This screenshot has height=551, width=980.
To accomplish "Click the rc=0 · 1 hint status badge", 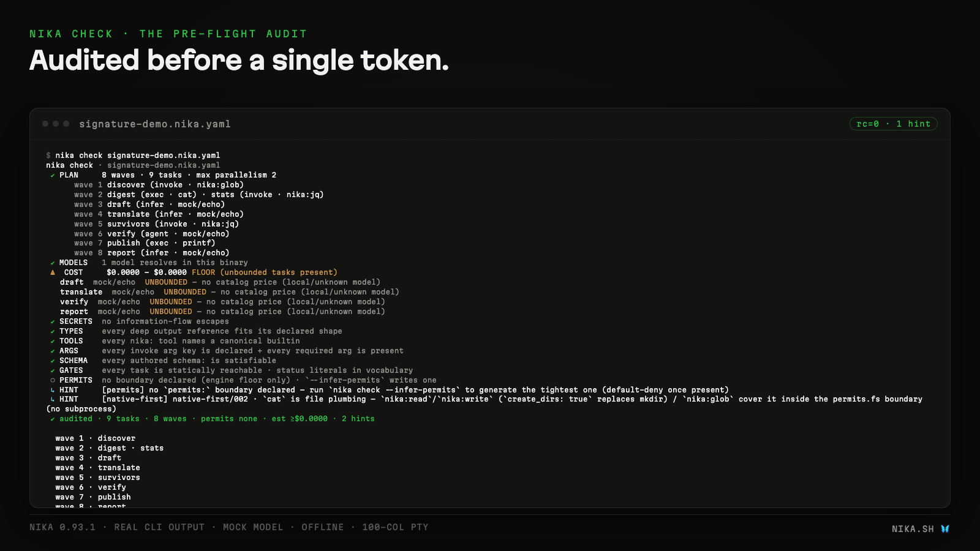I will pyautogui.click(x=893, y=124).
